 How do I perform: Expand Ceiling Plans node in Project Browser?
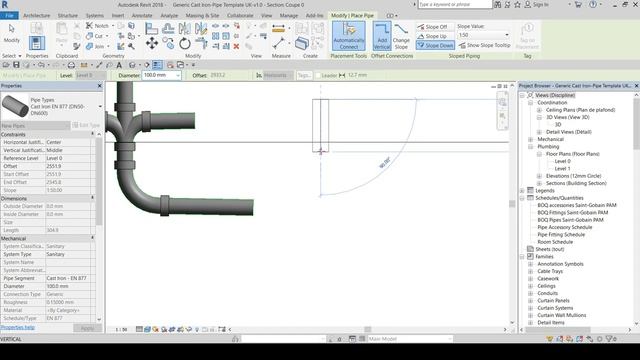click(539, 110)
